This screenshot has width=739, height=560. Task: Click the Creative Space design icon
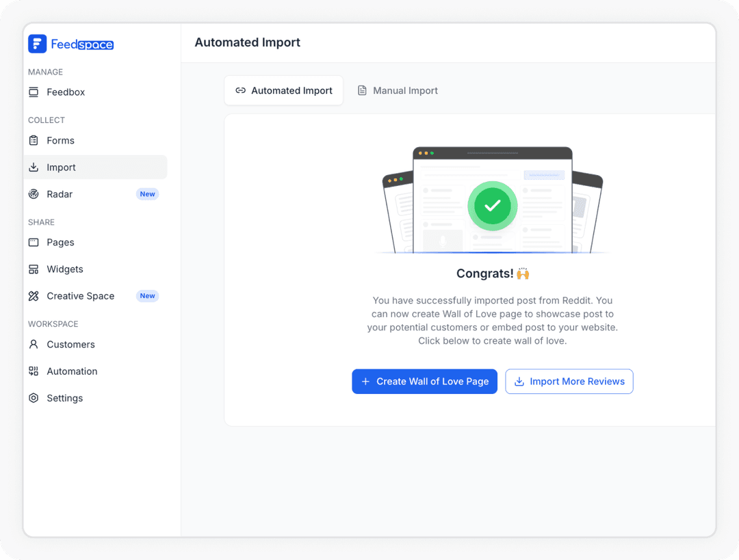(34, 296)
